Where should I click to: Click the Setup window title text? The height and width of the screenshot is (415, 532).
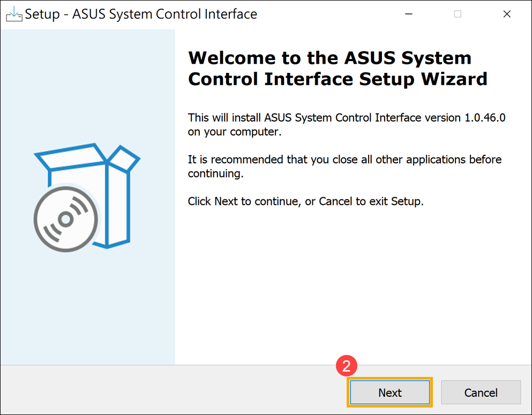141,14
